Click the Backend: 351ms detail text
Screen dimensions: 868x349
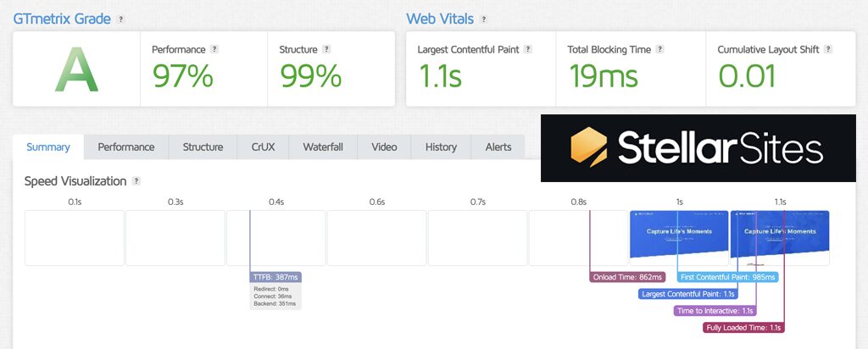point(275,303)
